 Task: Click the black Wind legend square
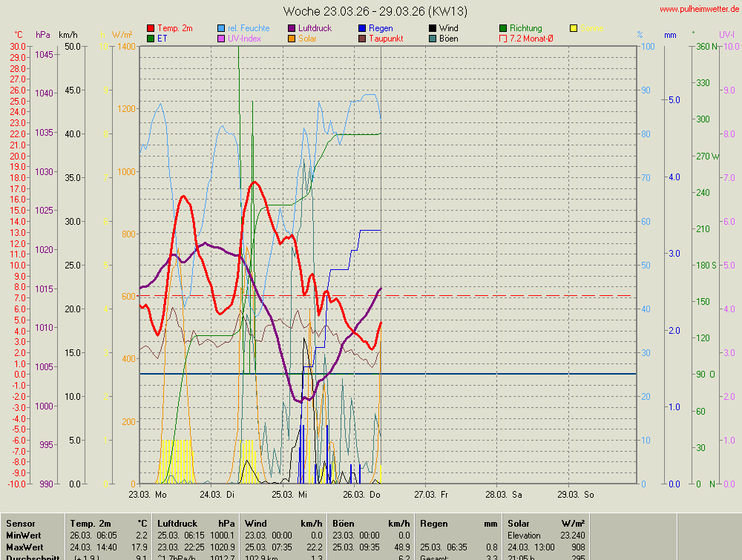[433, 28]
